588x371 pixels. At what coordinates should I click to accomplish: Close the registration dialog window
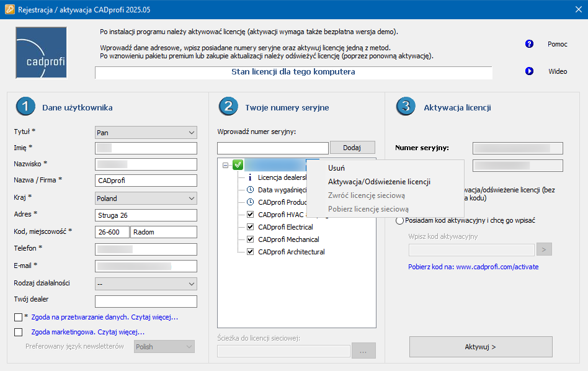click(x=578, y=9)
